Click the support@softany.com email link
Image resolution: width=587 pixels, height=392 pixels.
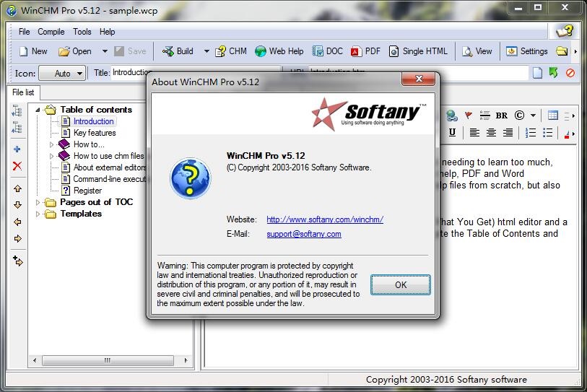pos(303,234)
